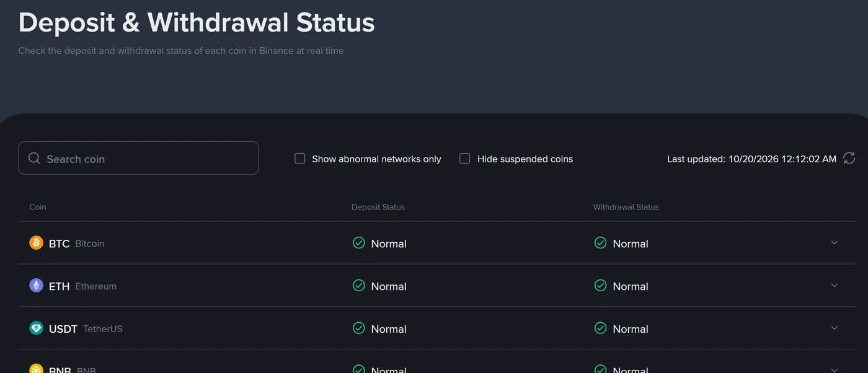Viewport: 868px width, 373px height.
Task: Click Normal text in the USDT deposit column
Action: 389,330
